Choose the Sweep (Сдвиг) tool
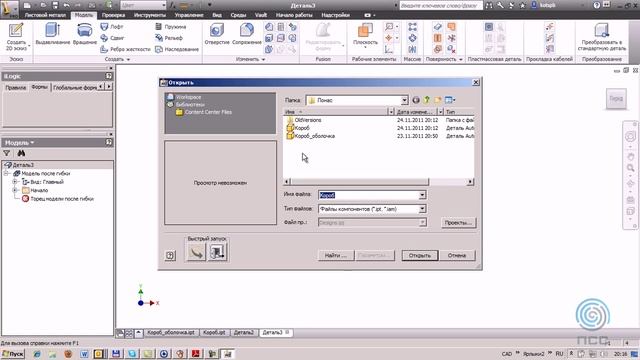The image size is (640, 360). [x=112, y=38]
